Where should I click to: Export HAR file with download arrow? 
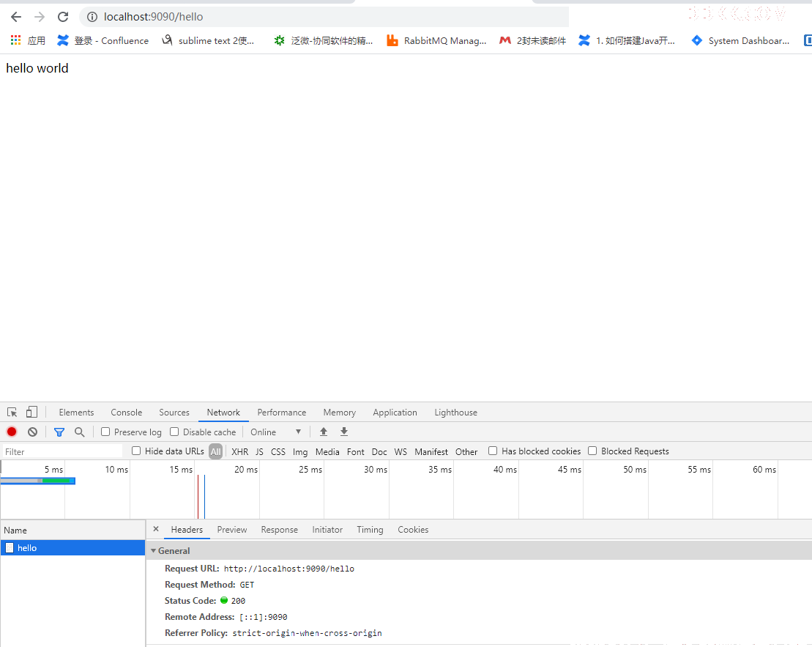[344, 432]
